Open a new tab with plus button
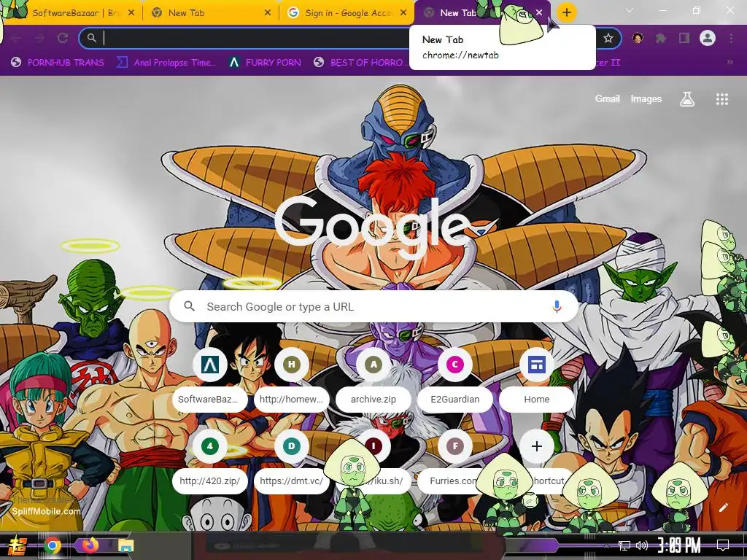747x560 pixels. point(566,13)
